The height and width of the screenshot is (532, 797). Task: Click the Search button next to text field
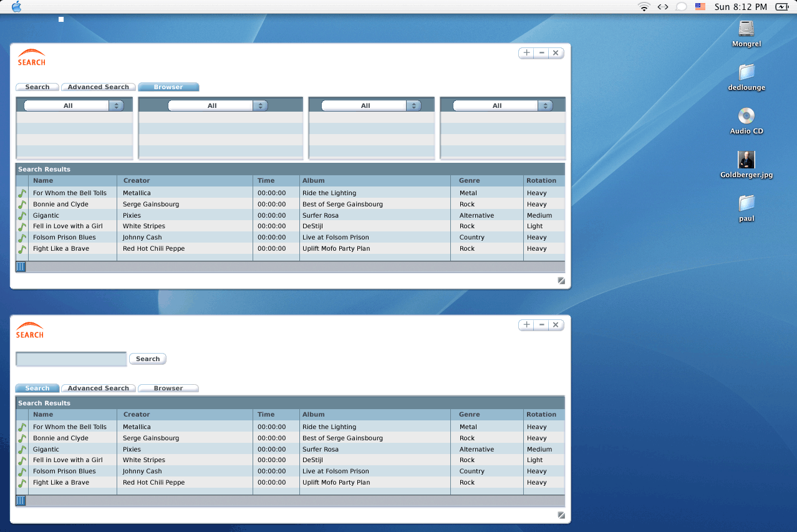(148, 359)
